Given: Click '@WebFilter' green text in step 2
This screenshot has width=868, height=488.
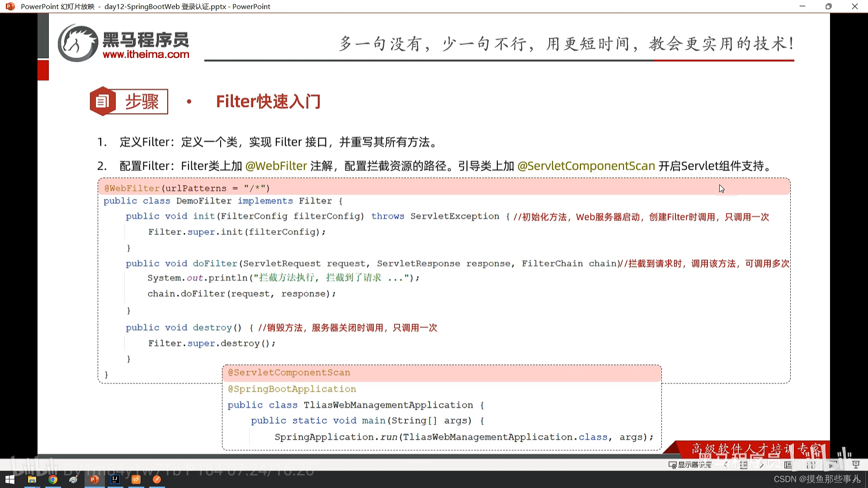Looking at the screenshot, I should coord(276,166).
